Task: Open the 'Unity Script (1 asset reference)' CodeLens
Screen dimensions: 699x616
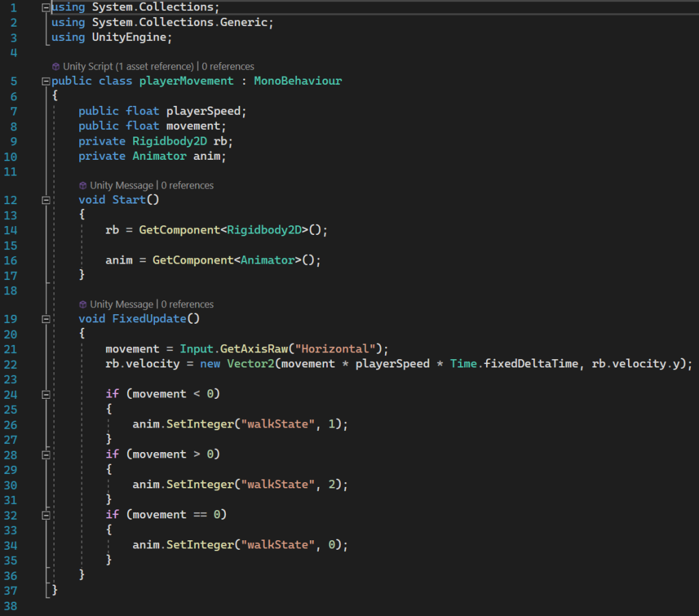Action: (x=128, y=66)
